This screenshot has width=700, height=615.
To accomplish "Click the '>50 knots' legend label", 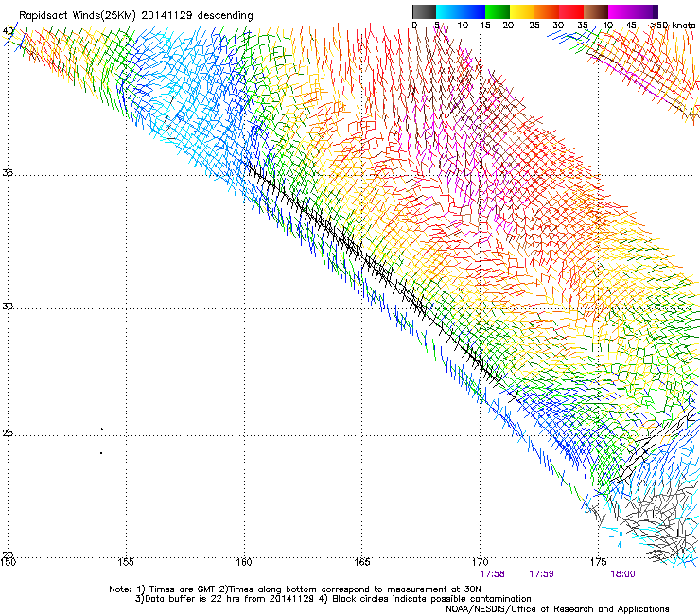I will tap(673, 26).
